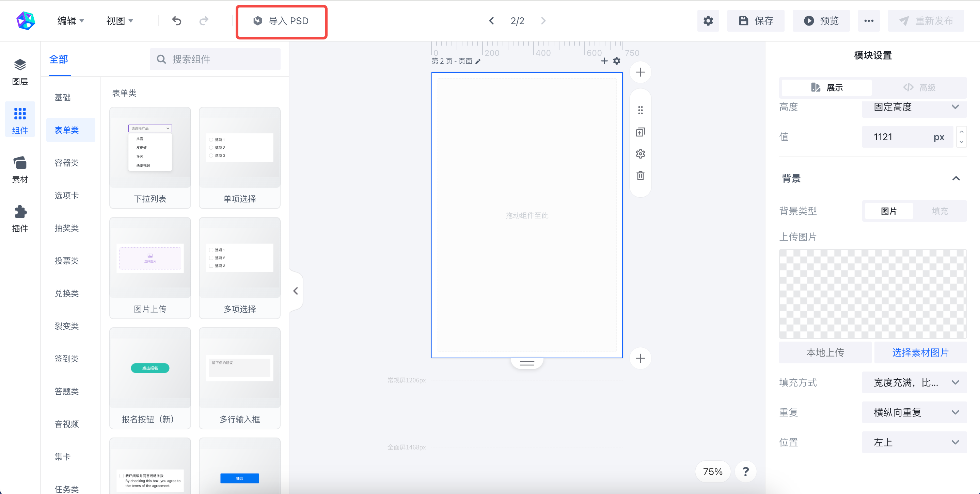The image size is (980, 494).
Task: Go to the next page arrow
Action: [x=543, y=20]
